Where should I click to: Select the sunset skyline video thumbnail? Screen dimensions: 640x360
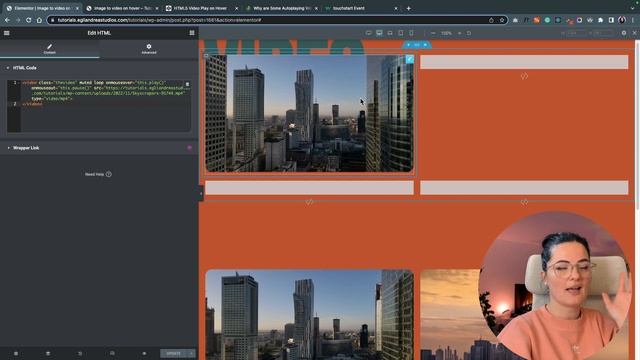tap(451, 314)
